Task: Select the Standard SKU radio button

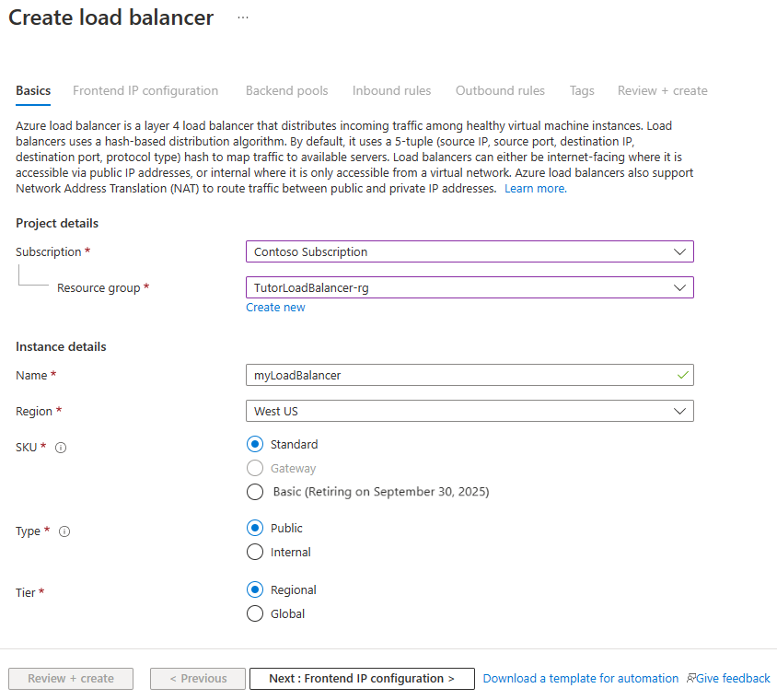Action: click(255, 444)
